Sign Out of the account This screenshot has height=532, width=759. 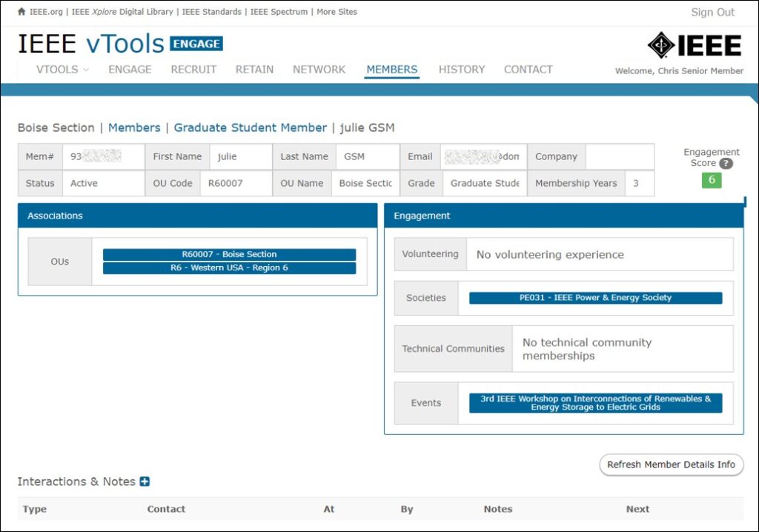(x=714, y=12)
